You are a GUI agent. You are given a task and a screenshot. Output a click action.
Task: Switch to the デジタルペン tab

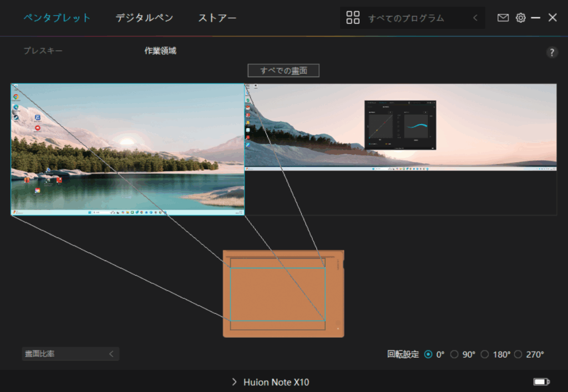pyautogui.click(x=144, y=18)
